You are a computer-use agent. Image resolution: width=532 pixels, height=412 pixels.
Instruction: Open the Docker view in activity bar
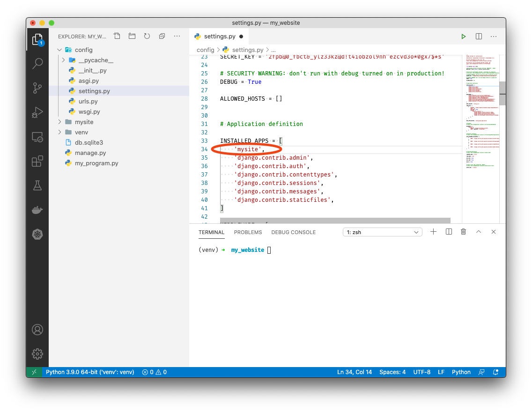click(37, 210)
